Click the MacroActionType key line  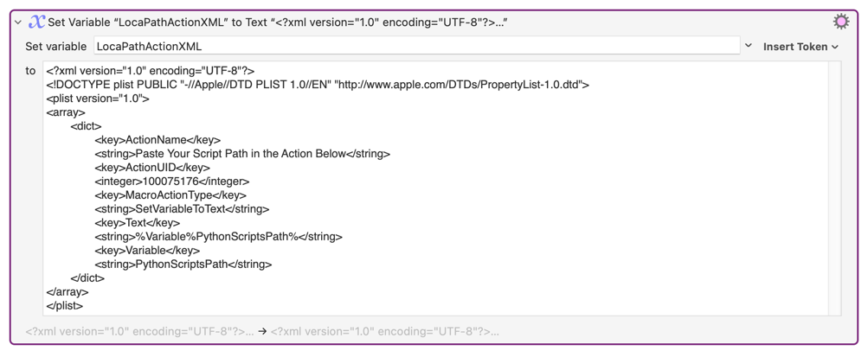170,195
